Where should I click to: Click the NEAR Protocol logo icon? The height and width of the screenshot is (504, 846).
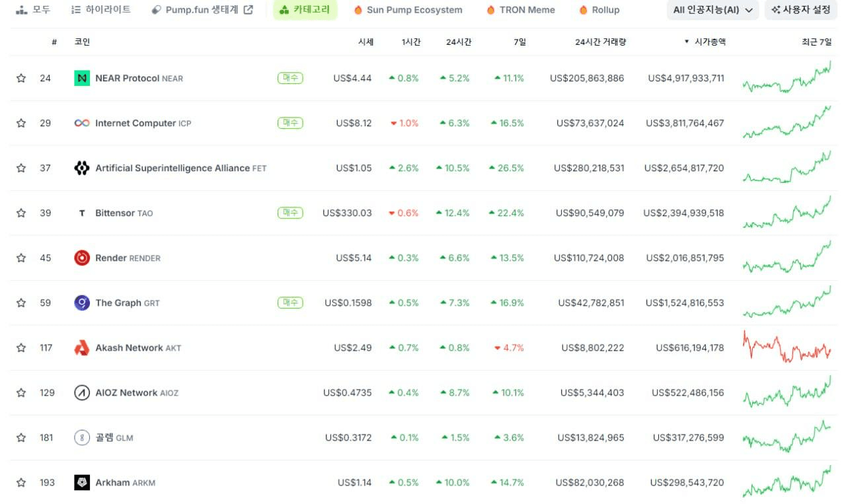pos(82,78)
